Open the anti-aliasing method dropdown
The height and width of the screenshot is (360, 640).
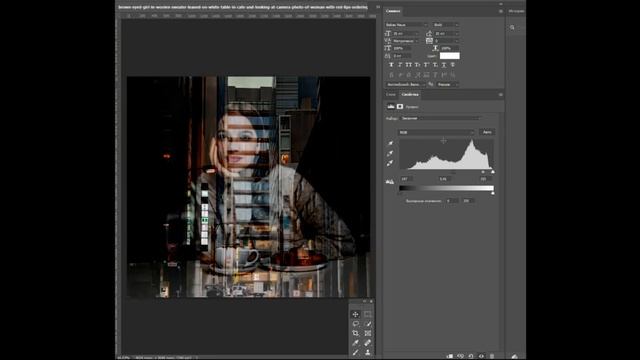(447, 84)
